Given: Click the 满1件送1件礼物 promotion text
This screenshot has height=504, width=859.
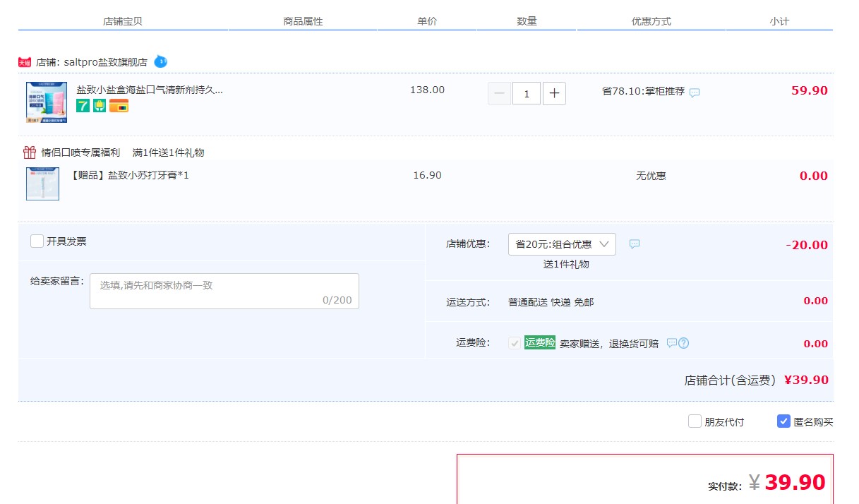Looking at the screenshot, I should pos(169,152).
